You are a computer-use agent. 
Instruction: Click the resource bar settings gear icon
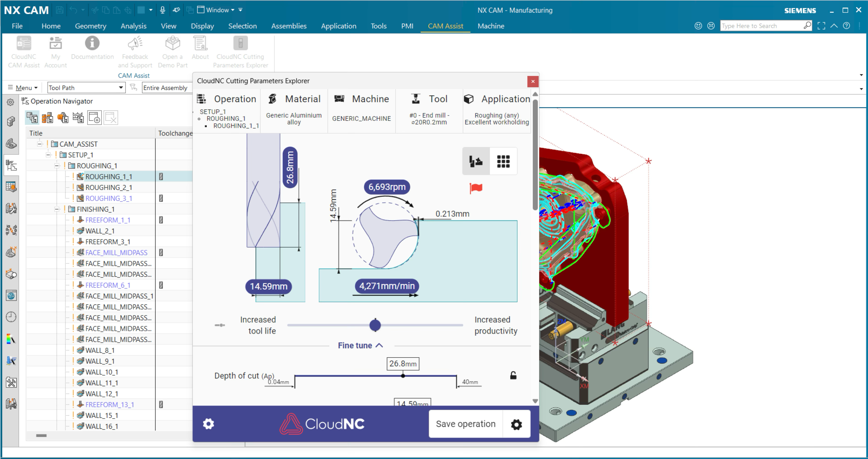11,102
